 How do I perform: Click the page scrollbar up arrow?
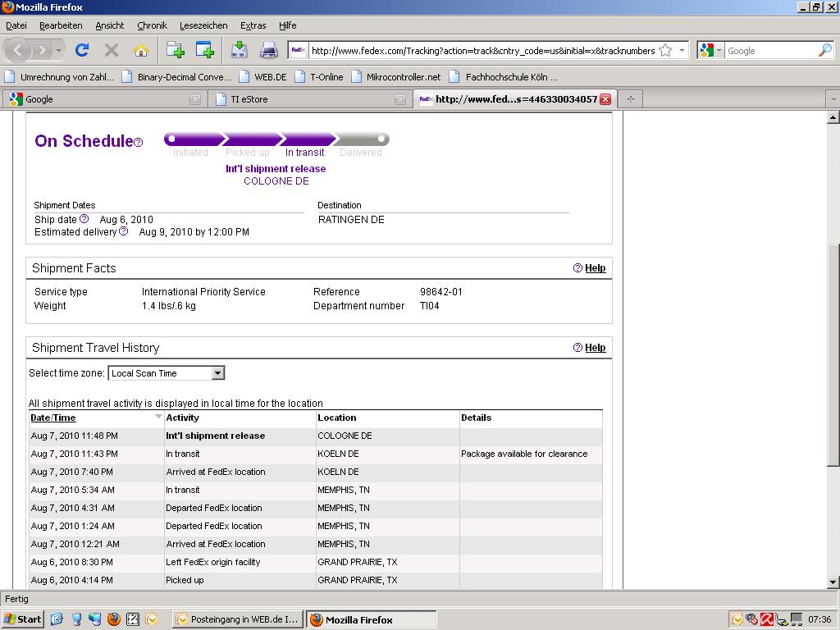click(833, 117)
